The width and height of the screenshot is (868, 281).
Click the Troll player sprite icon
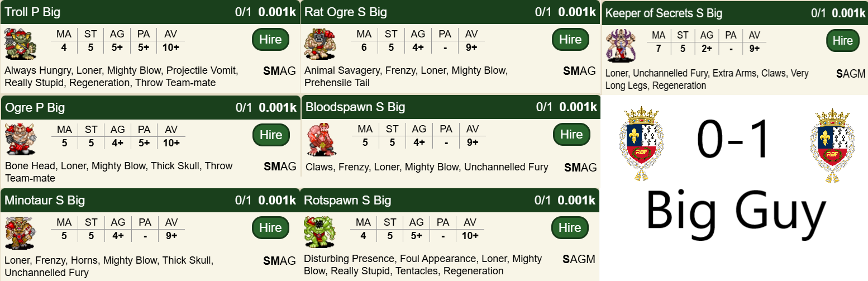(x=20, y=44)
